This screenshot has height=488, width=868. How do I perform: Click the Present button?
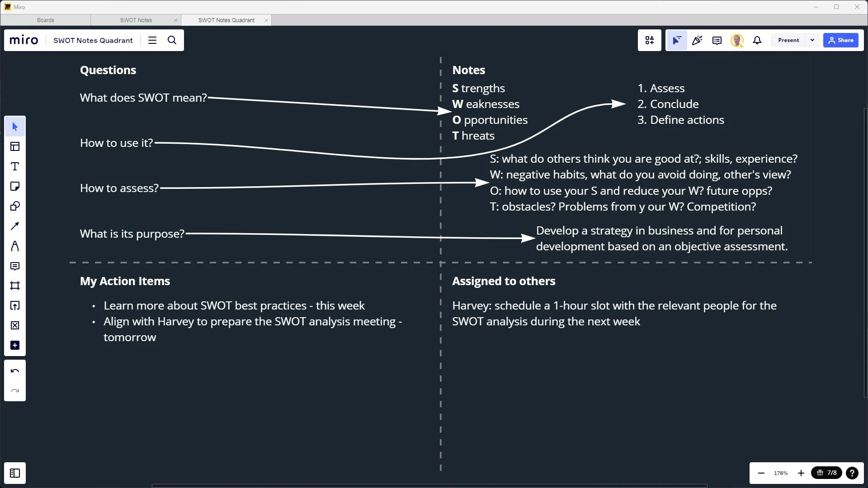(788, 40)
